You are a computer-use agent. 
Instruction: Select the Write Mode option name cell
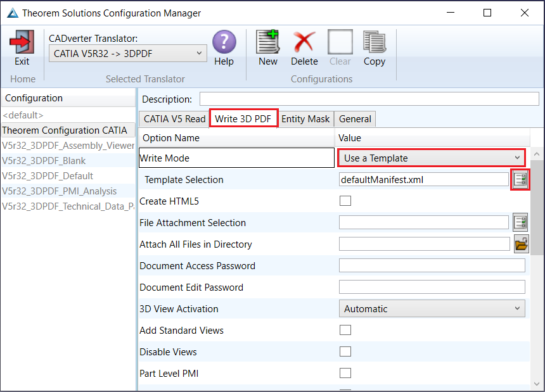[236, 158]
